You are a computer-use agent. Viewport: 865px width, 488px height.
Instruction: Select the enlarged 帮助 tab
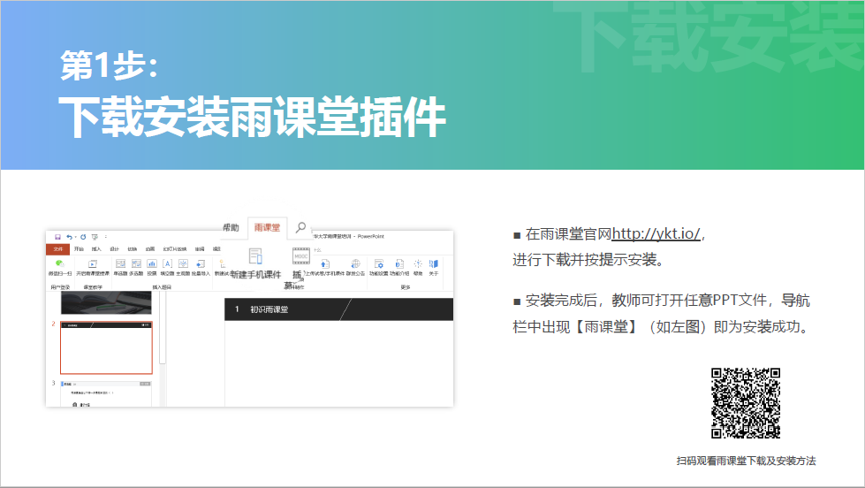point(231,228)
